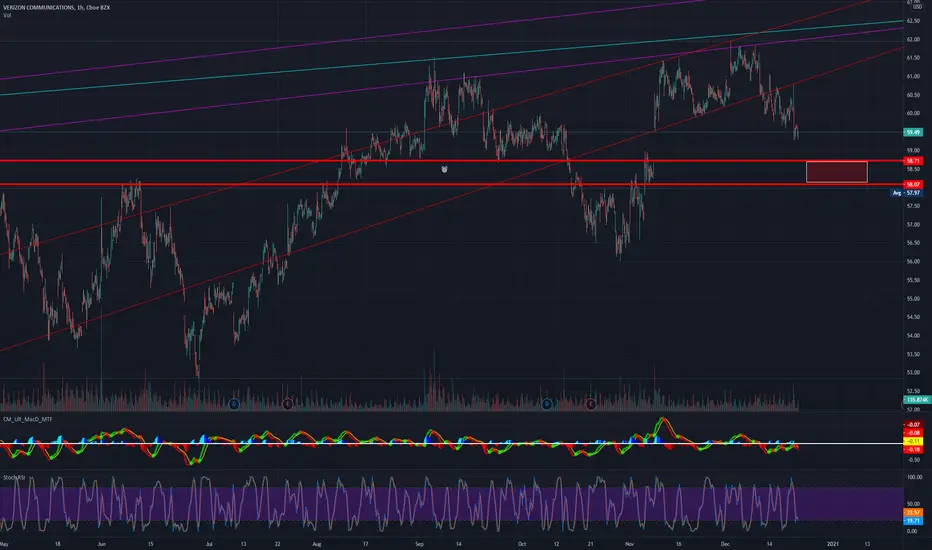Select the StochRSI indicator legend
This screenshot has height=550, width=932.
[14, 477]
